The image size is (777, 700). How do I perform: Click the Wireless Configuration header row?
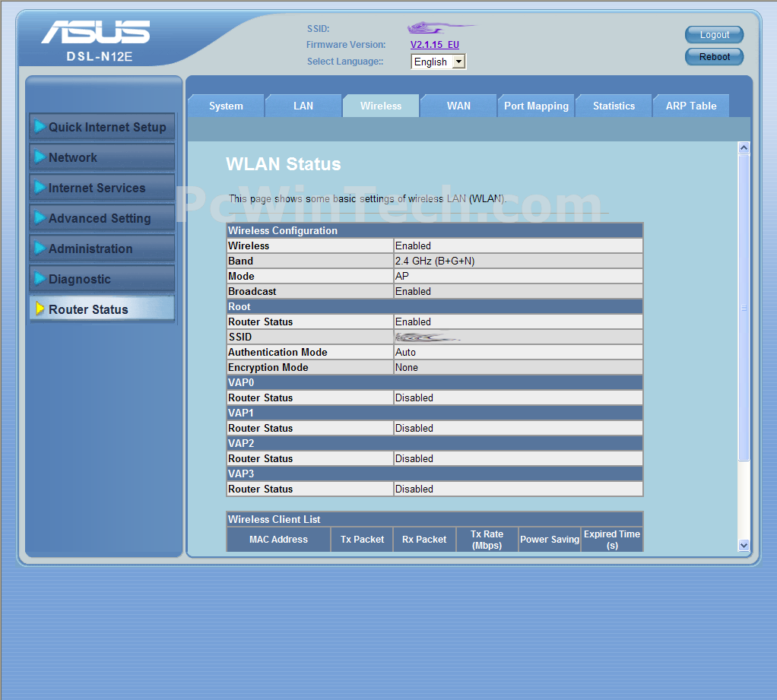pos(435,230)
